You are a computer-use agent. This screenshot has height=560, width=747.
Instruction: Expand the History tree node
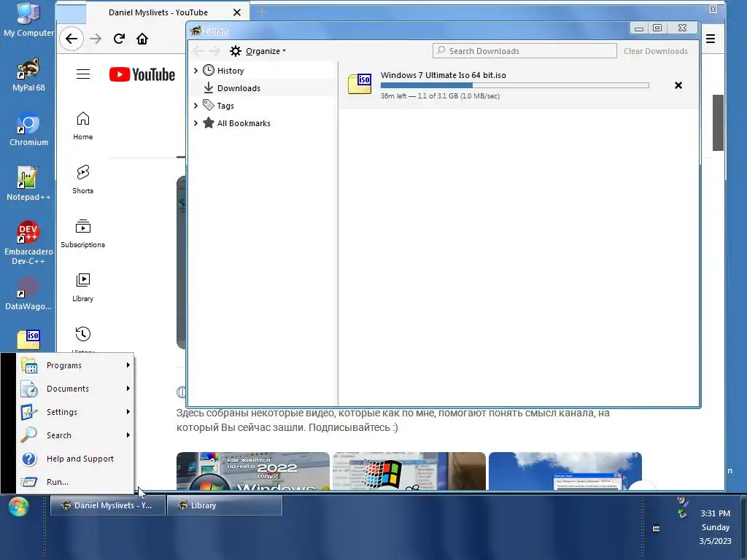(196, 71)
